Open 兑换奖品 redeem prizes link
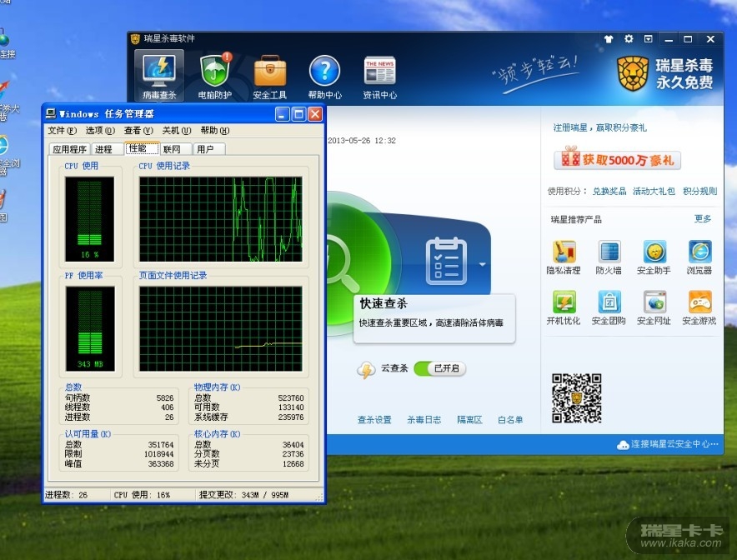 point(609,191)
